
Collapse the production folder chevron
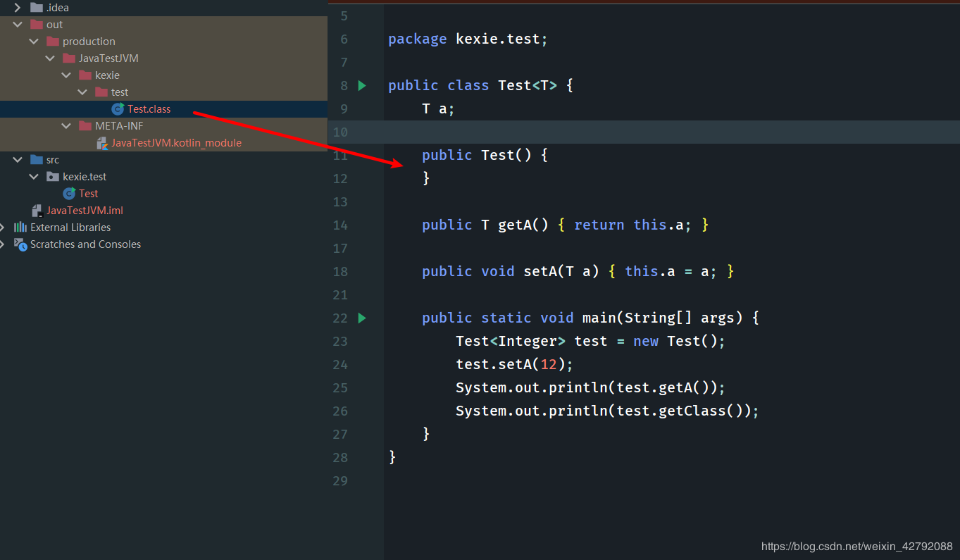34,42
